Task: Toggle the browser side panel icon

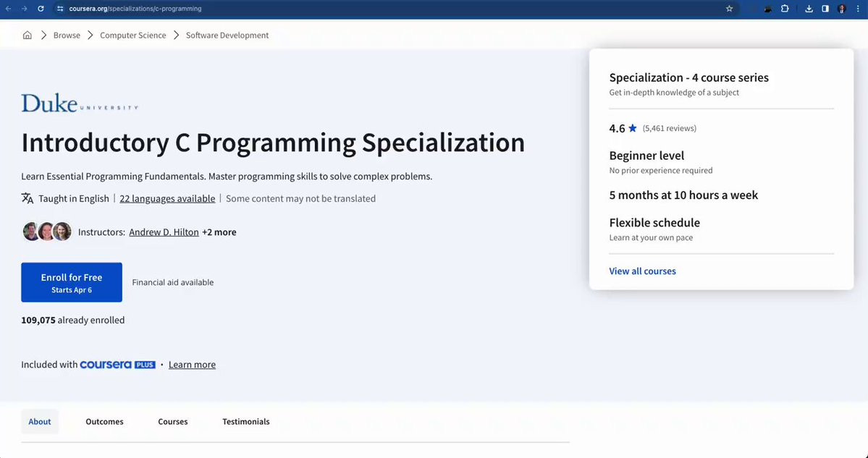Action: tap(825, 9)
